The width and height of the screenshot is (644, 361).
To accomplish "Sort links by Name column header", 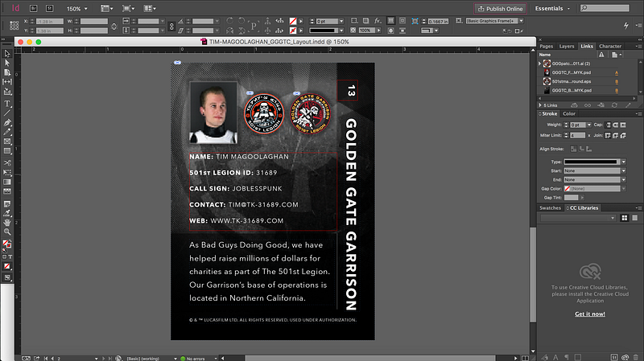I will click(545, 55).
